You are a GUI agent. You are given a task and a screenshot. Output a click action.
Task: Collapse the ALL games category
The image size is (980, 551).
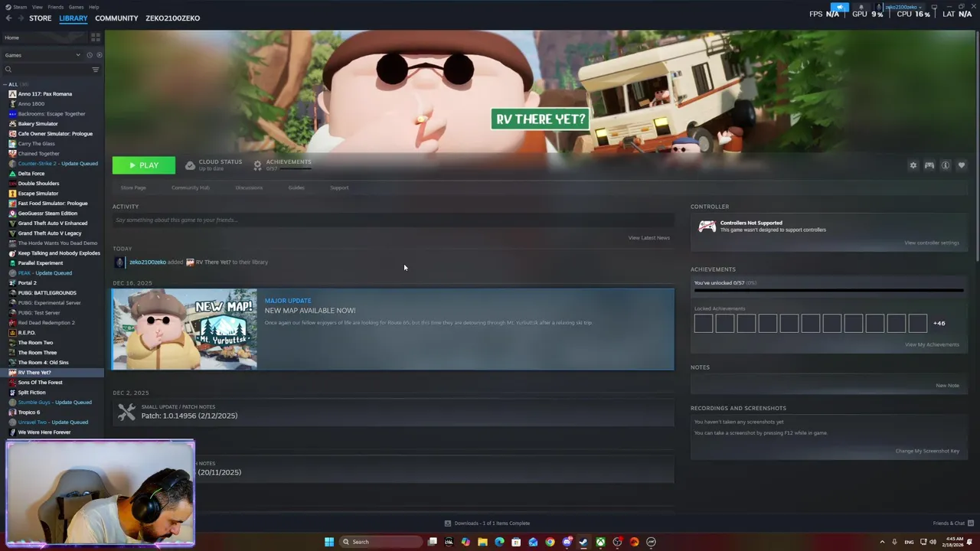5,84
